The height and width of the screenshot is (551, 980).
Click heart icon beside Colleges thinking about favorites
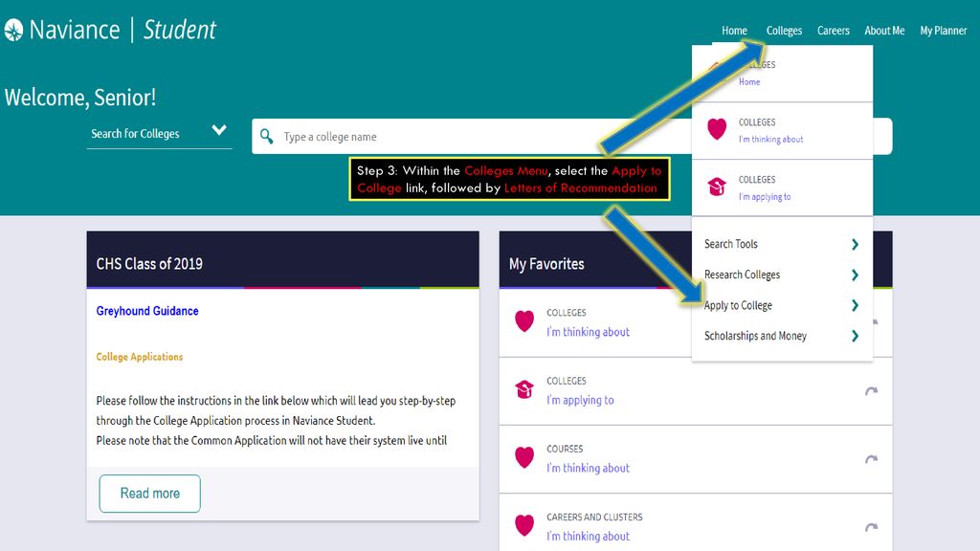pyautogui.click(x=524, y=321)
